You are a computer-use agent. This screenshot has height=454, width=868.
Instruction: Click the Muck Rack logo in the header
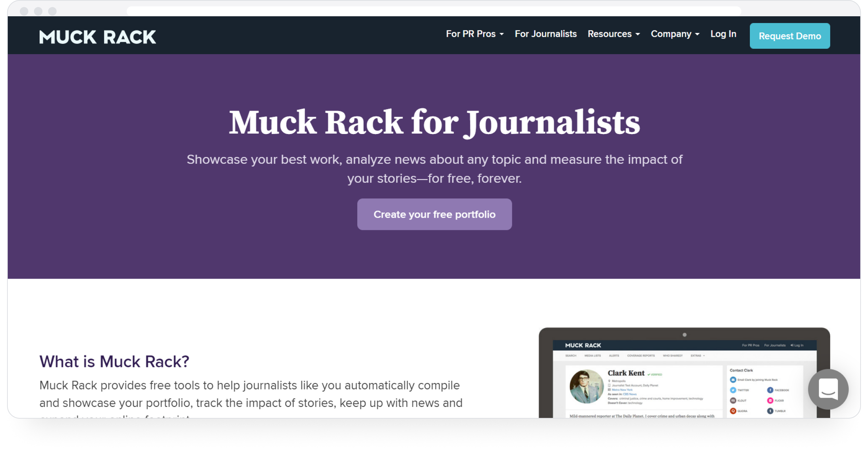(x=98, y=37)
